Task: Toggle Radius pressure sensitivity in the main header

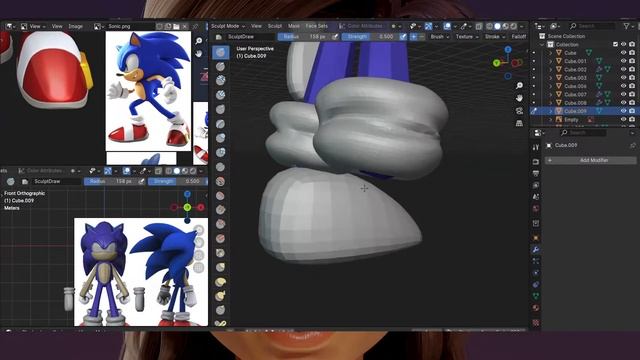Action: tap(335, 36)
